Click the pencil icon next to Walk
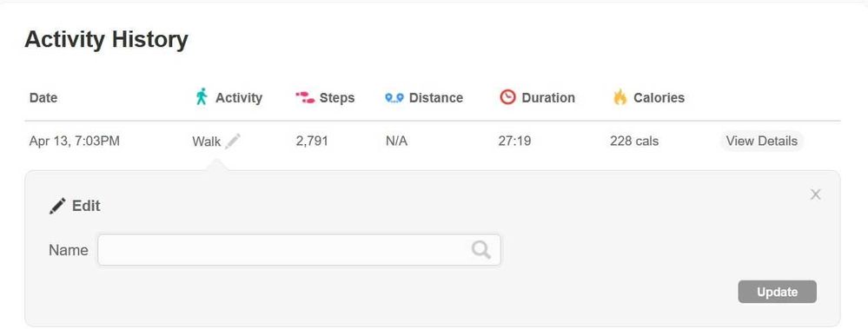The image size is (868, 329). (233, 141)
